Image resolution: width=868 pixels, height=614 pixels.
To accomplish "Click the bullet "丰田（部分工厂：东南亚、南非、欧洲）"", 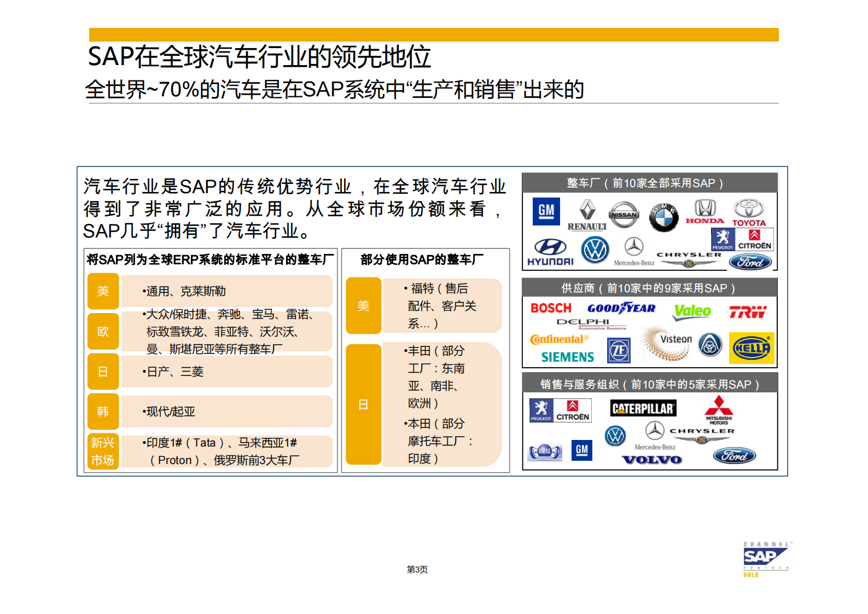I will [x=435, y=377].
